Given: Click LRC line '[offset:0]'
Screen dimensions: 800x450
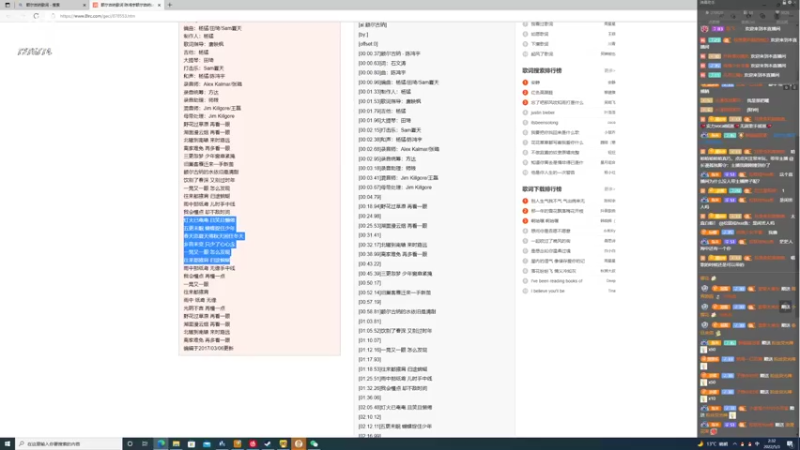Looking at the screenshot, I should (368, 44).
